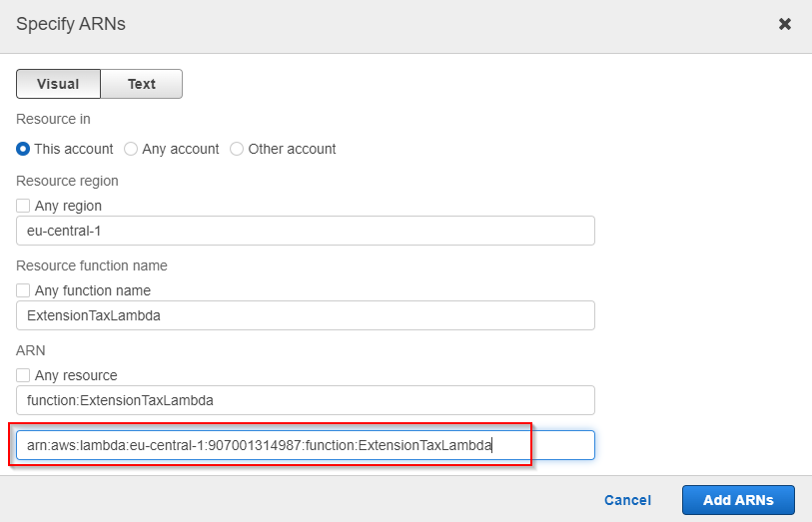Enable the Any region checkbox
Viewport: 812px width, 522px height.
pos(23,206)
